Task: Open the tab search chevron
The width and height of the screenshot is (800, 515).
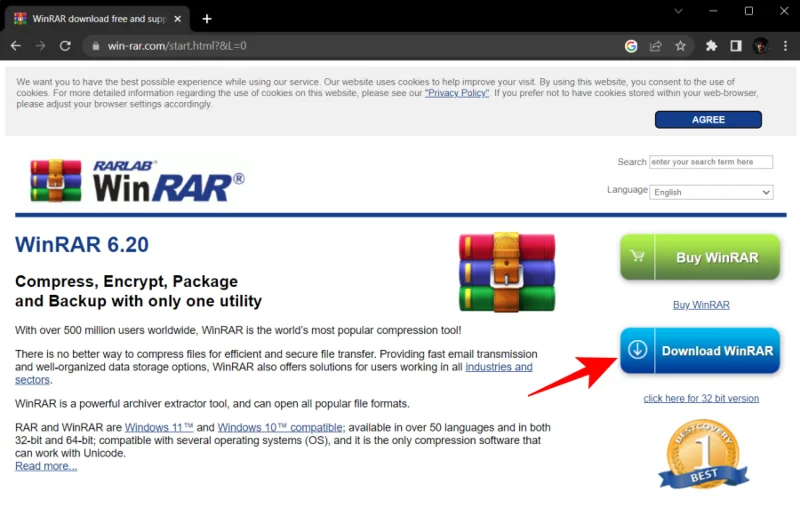Action: pyautogui.click(x=680, y=12)
